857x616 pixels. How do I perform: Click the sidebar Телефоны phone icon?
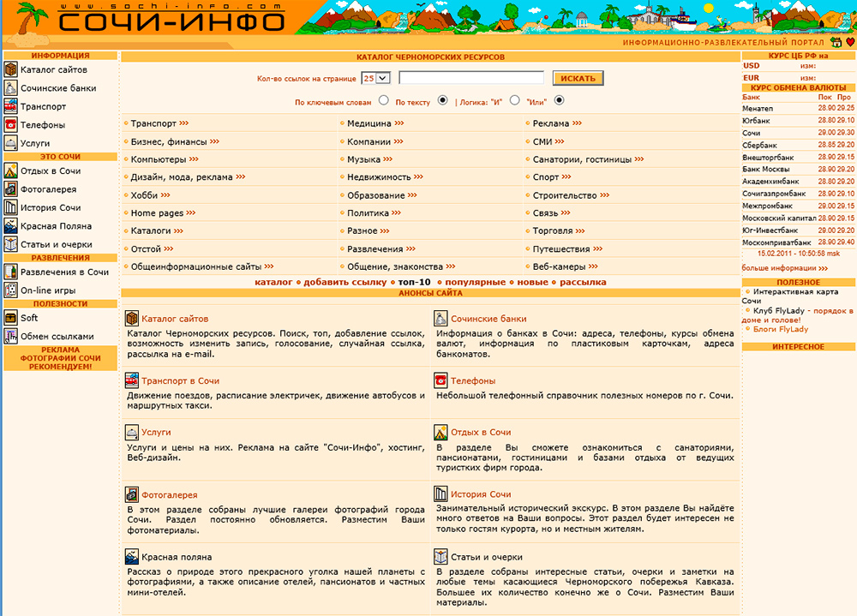click(x=11, y=124)
